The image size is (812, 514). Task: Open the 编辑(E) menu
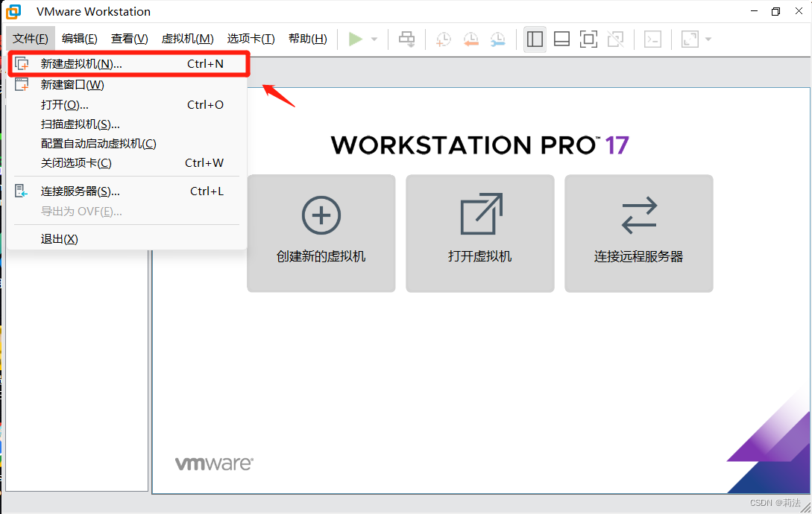[x=79, y=39]
